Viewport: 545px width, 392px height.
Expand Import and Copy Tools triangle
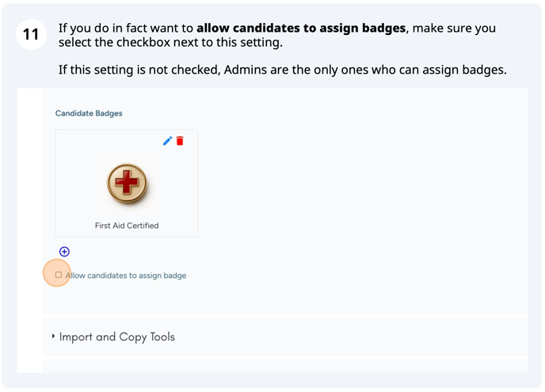click(x=53, y=337)
